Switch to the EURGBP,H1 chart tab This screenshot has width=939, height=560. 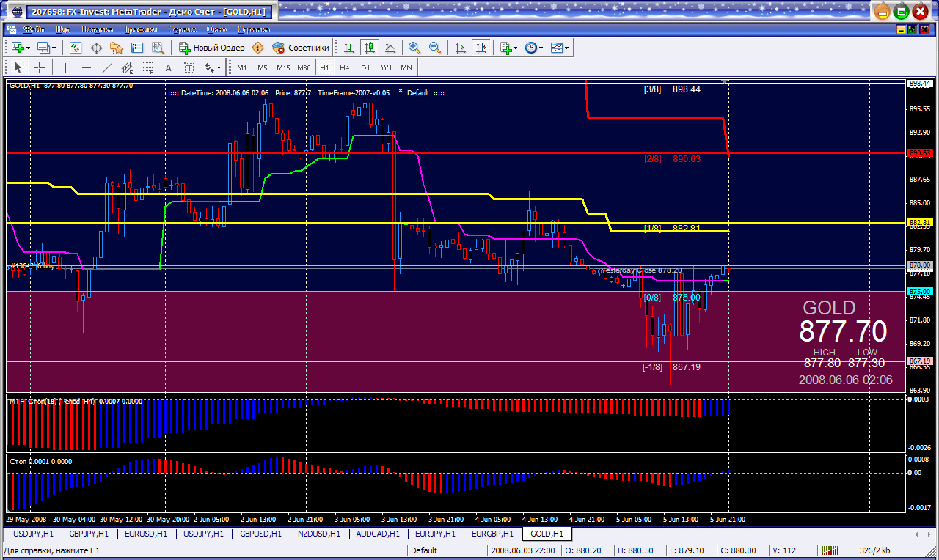click(x=493, y=534)
